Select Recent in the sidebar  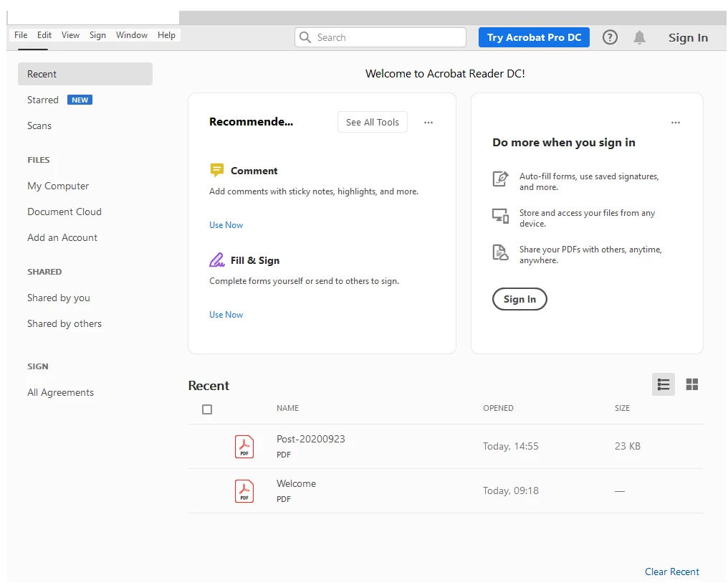85,74
